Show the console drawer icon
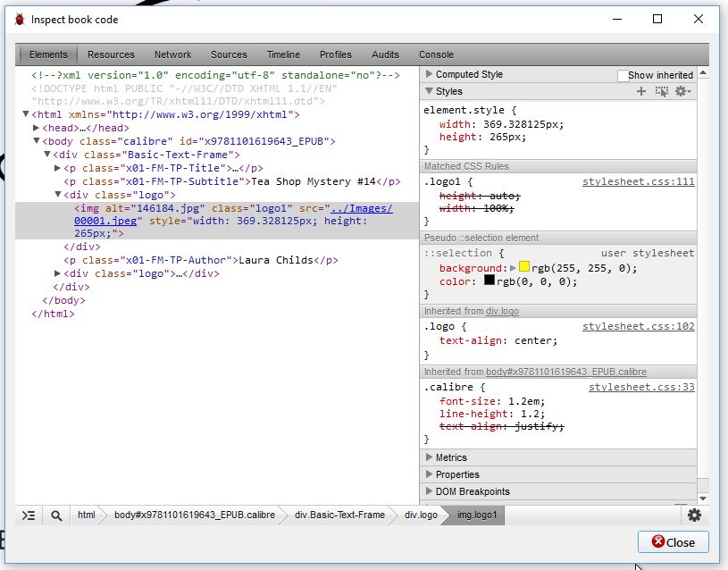The image size is (728, 570). tap(29, 516)
